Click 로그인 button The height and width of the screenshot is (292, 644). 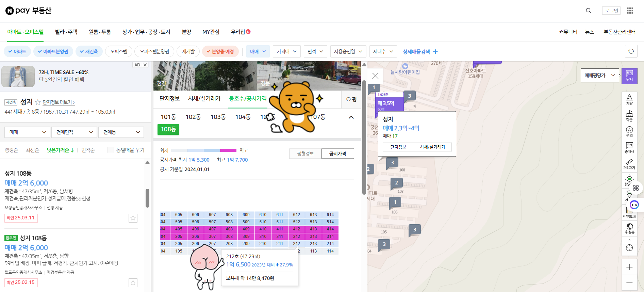pyautogui.click(x=611, y=11)
